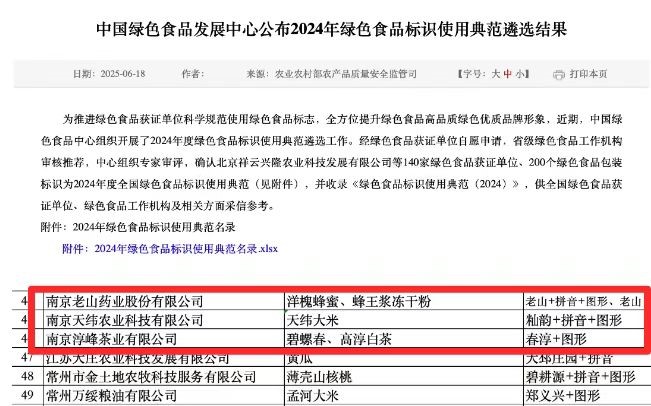Select cell 南京老山药业股份有限公司
This screenshot has height=406, width=651.
coord(164,301)
